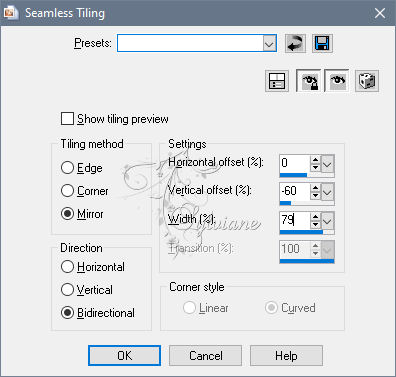
Task: Select the Mirror tiling method
Action: click(x=67, y=214)
